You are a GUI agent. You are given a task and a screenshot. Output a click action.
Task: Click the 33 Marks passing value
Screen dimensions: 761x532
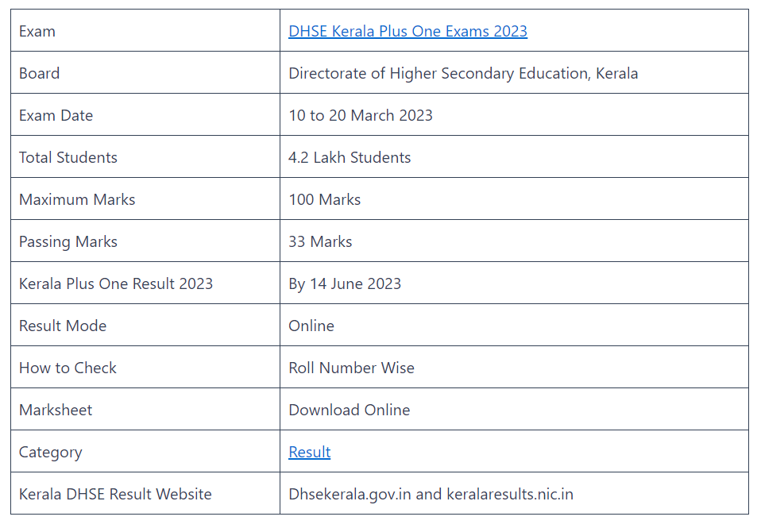coord(320,241)
